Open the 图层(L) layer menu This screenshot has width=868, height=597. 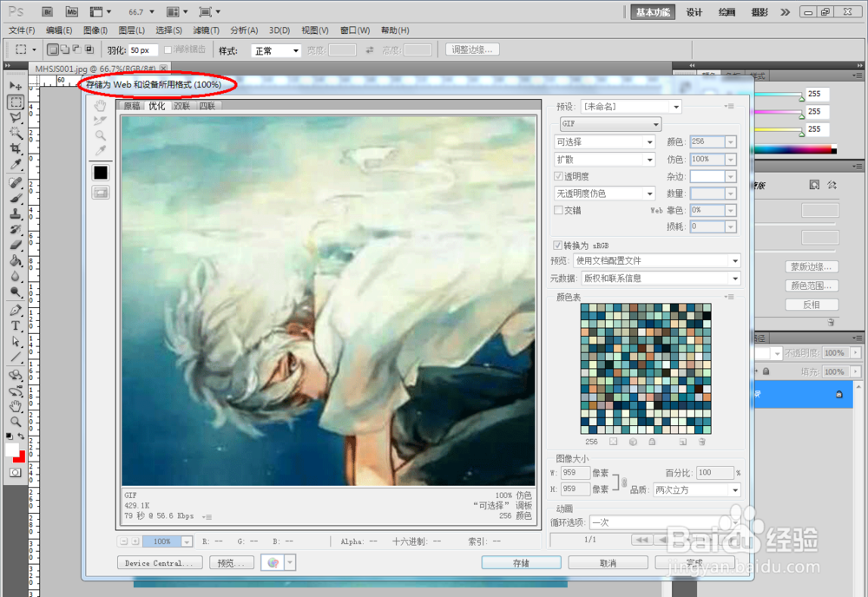[132, 30]
